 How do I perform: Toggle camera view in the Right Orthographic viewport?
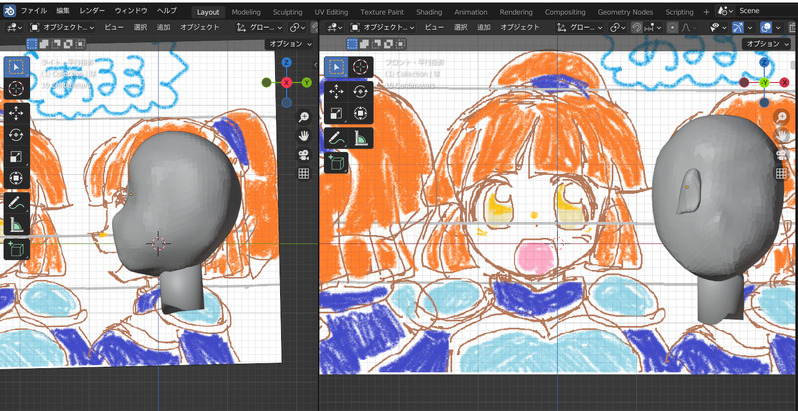click(304, 155)
